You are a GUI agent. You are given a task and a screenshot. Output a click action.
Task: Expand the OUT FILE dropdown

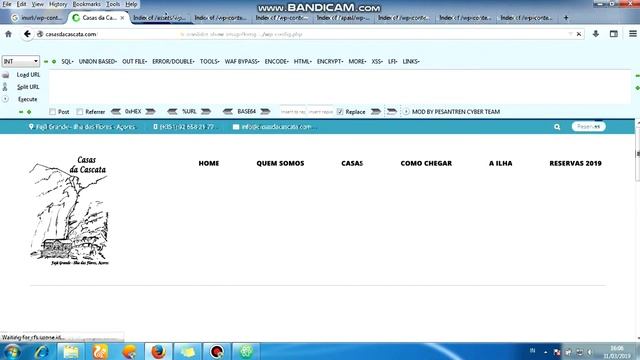134,61
